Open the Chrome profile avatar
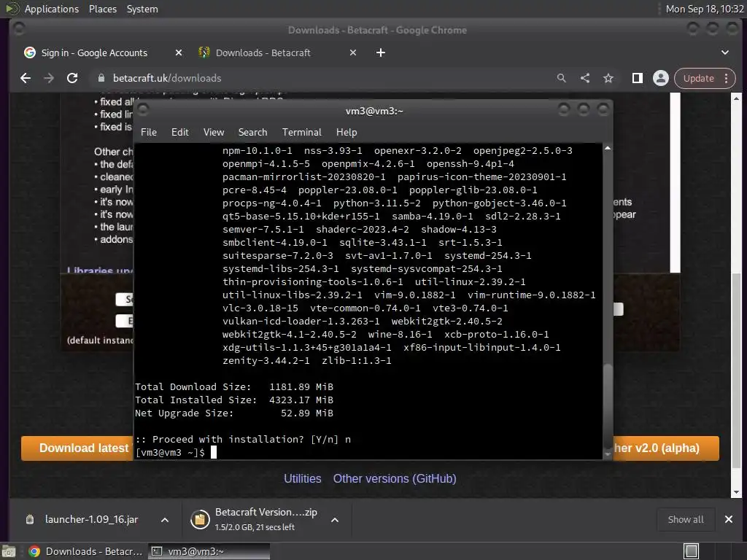This screenshot has height=560, width=747. [661, 78]
